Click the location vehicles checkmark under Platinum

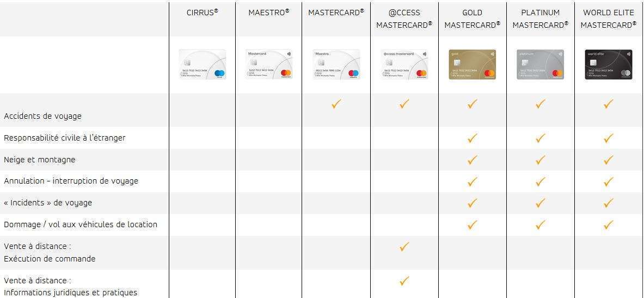click(540, 224)
